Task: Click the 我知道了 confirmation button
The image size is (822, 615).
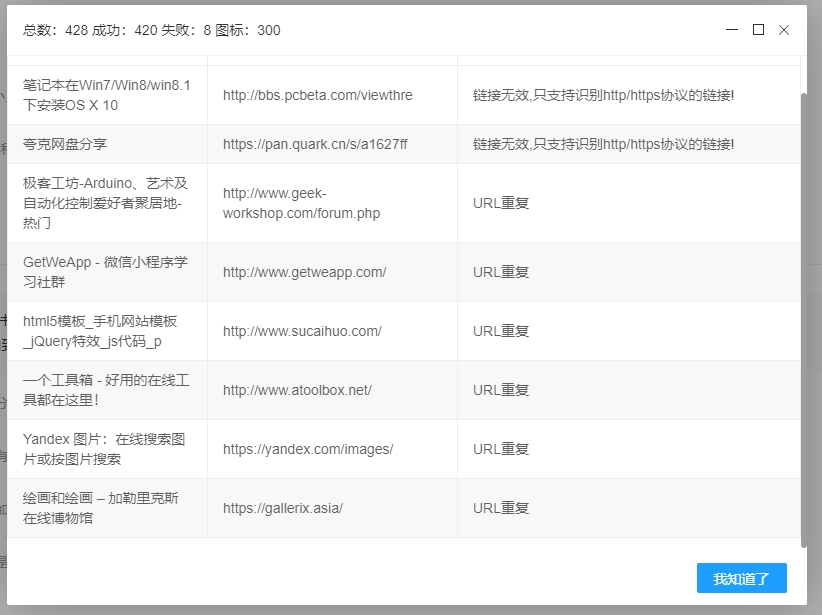Action: [741, 578]
